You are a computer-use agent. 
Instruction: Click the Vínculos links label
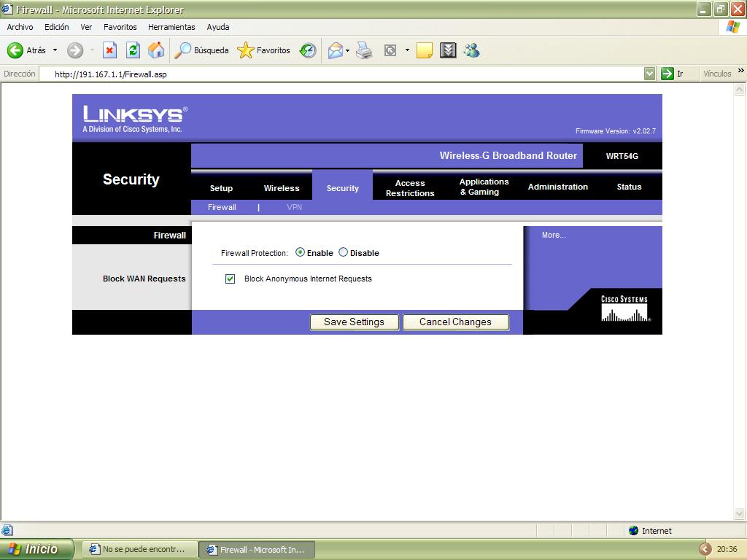click(x=717, y=74)
